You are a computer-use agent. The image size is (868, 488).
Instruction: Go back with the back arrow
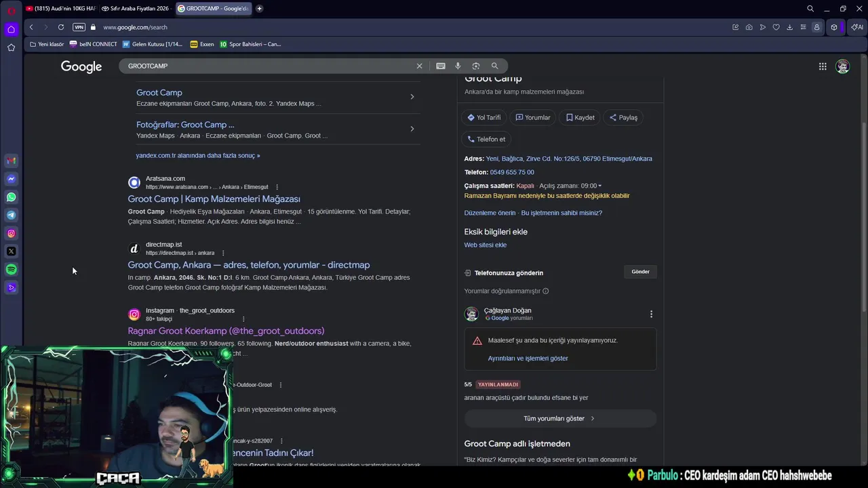point(31,27)
